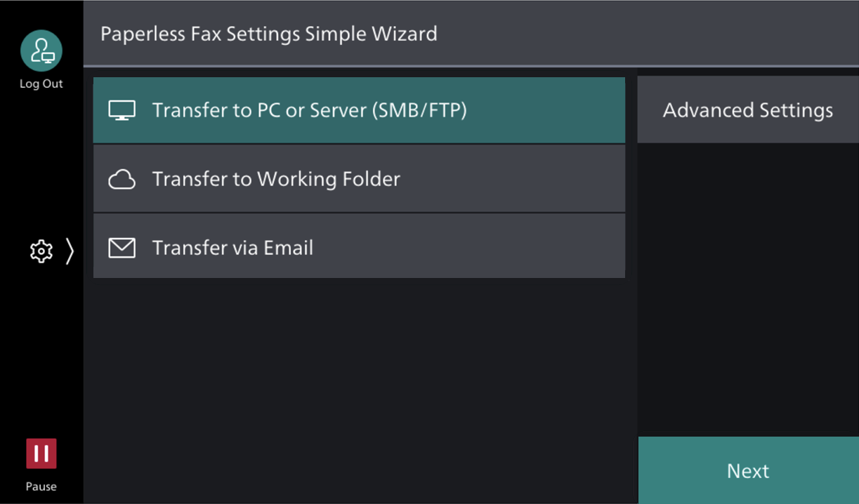Select the Transfer to PC or Server option
This screenshot has width=859, height=504.
pyautogui.click(x=358, y=110)
